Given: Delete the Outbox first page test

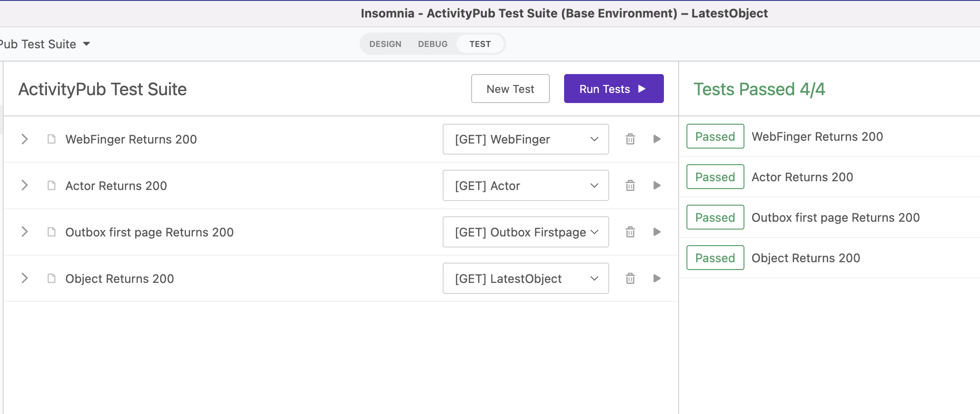Looking at the screenshot, I should click(x=630, y=232).
